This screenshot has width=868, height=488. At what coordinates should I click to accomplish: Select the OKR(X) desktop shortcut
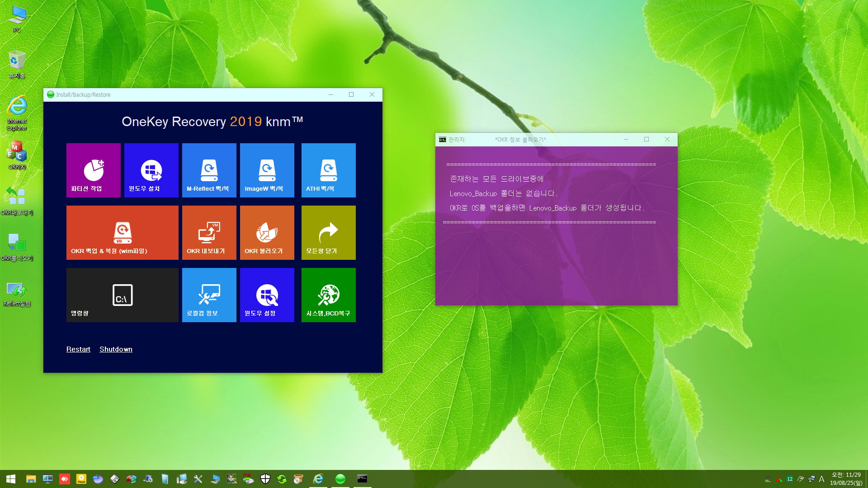(x=17, y=155)
